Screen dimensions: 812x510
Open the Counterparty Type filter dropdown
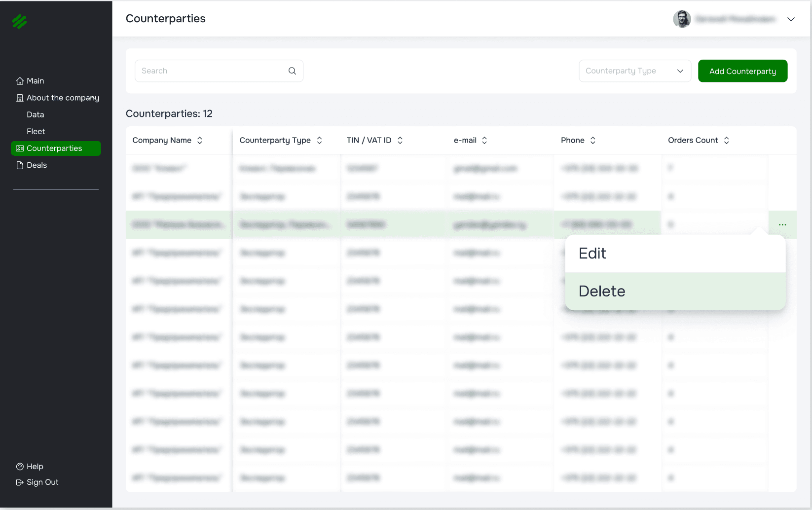[x=635, y=71]
